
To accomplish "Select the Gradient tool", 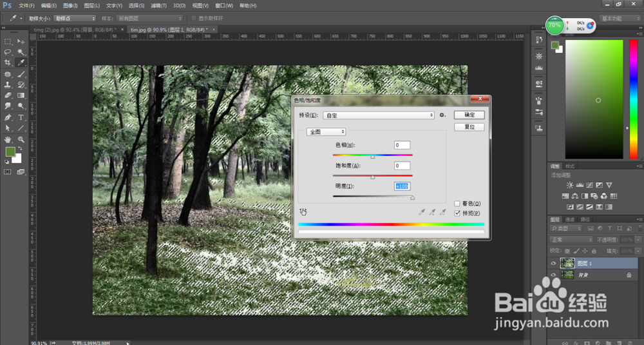I will tap(21, 95).
